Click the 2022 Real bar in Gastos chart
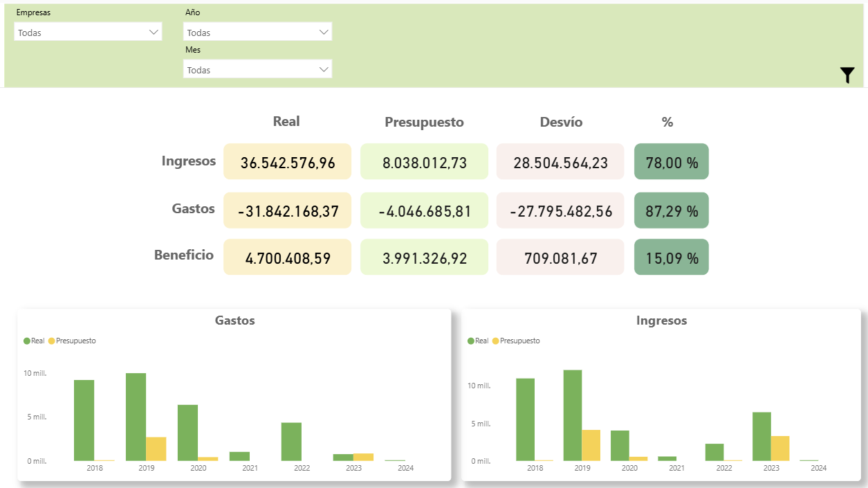This screenshot has height=488, width=868. tap(291, 442)
